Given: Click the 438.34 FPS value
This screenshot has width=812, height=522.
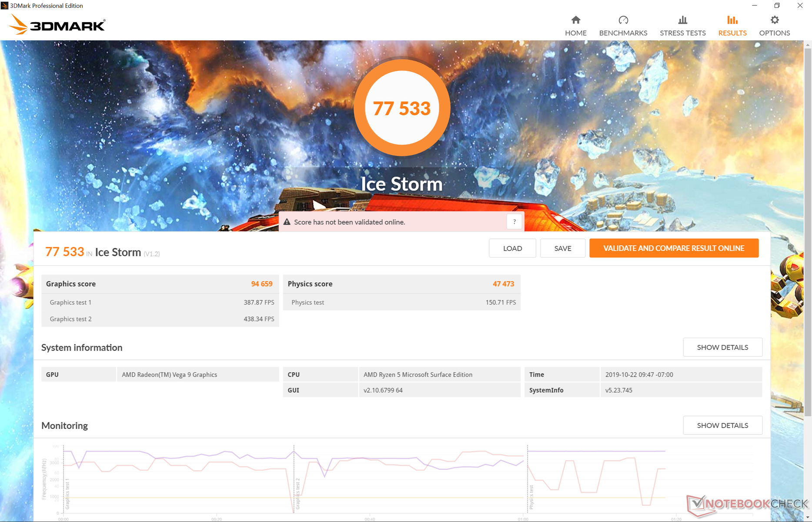Looking at the screenshot, I should point(259,319).
